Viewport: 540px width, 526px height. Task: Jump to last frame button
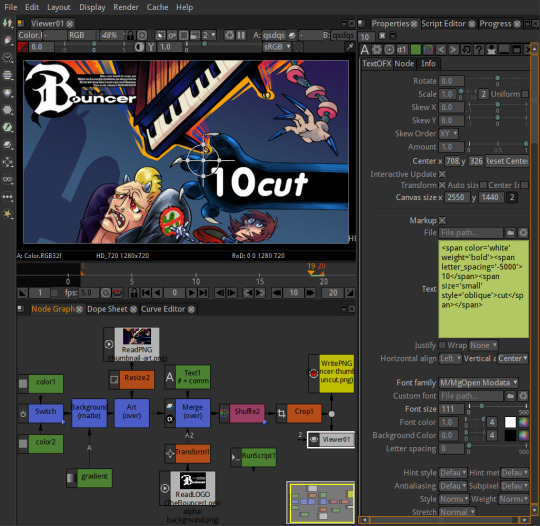click(203, 293)
